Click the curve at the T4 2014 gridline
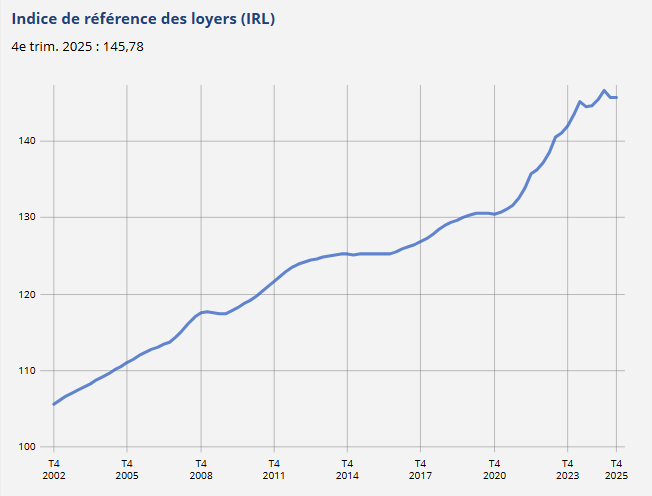Image resolution: width=652 pixels, height=496 pixels. [347, 254]
